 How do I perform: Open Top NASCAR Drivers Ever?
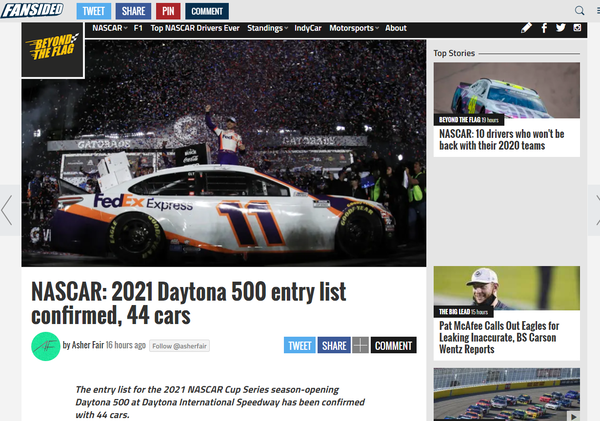pos(195,28)
